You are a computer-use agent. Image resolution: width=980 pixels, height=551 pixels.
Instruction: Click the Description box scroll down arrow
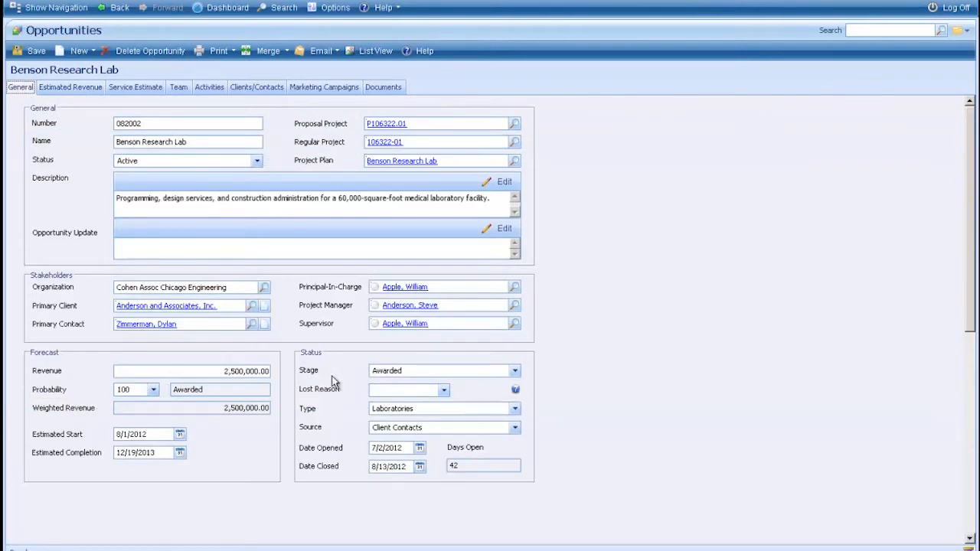(514, 212)
